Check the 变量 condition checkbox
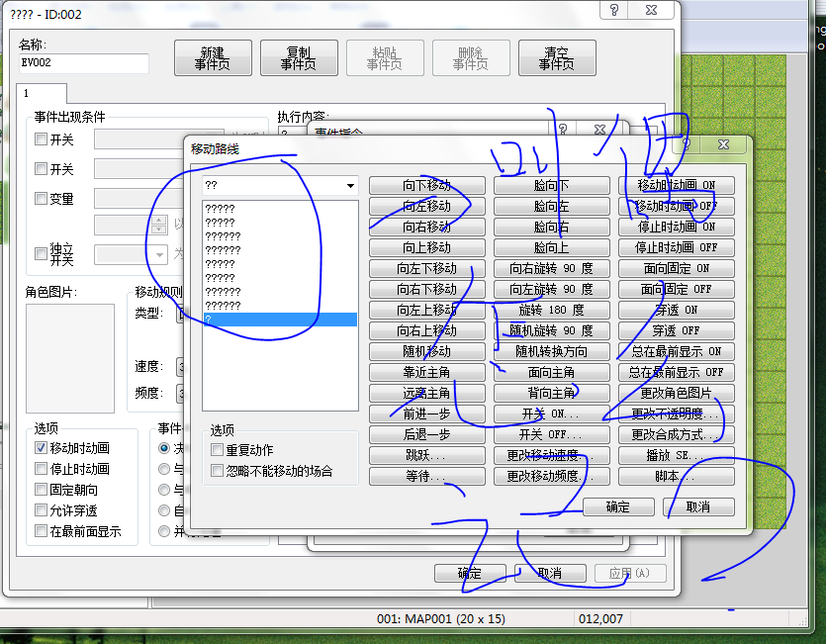Viewport: 826px width, 644px height. click(x=41, y=198)
